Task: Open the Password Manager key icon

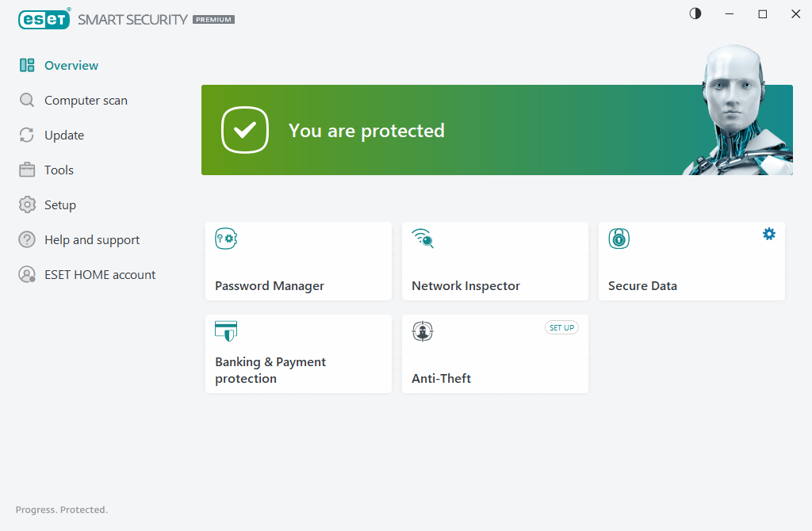Action: 225,239
